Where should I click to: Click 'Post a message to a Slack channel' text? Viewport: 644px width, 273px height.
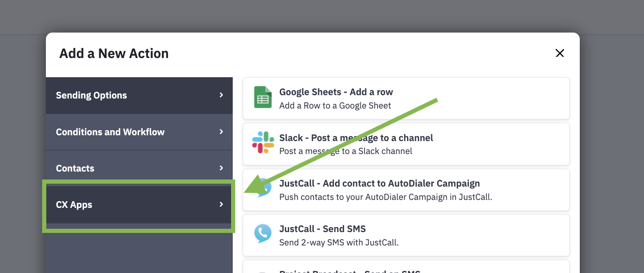point(346,151)
